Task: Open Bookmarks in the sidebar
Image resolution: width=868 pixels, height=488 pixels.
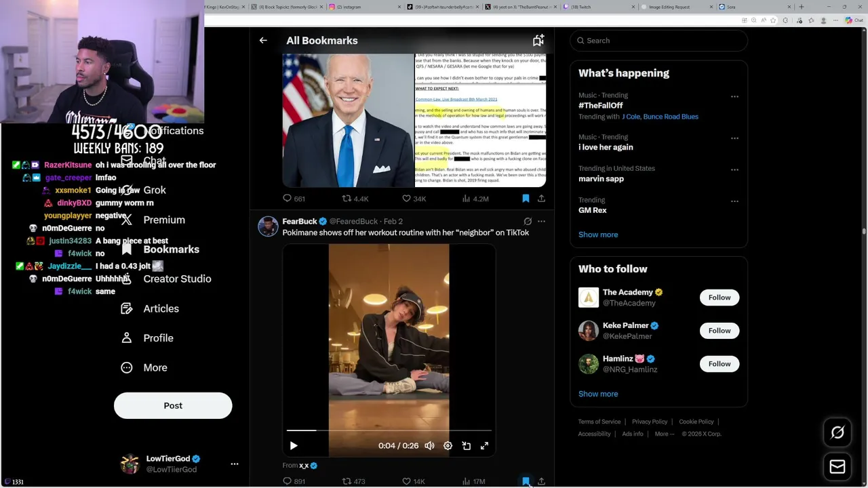Action: pyautogui.click(x=160, y=249)
